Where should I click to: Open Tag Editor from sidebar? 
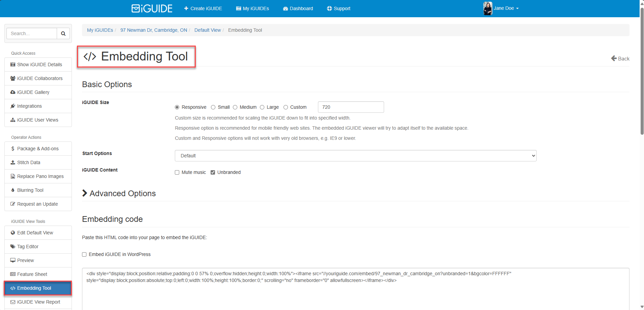pos(38,247)
